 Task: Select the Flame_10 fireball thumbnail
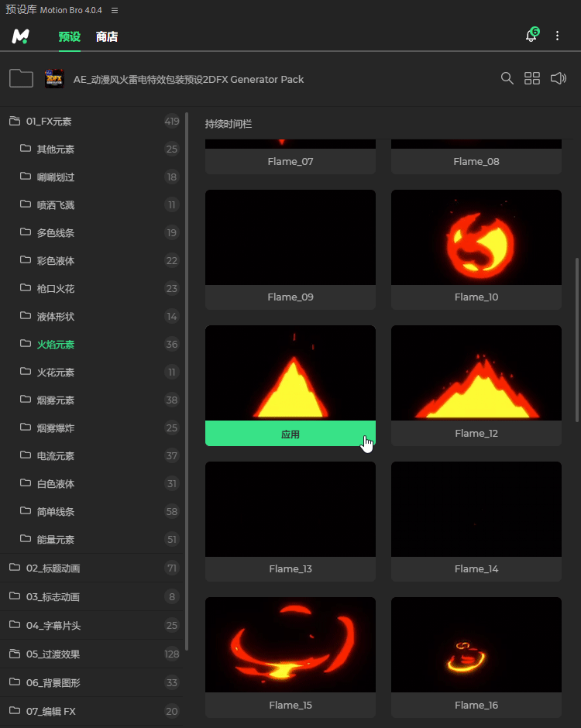476,237
